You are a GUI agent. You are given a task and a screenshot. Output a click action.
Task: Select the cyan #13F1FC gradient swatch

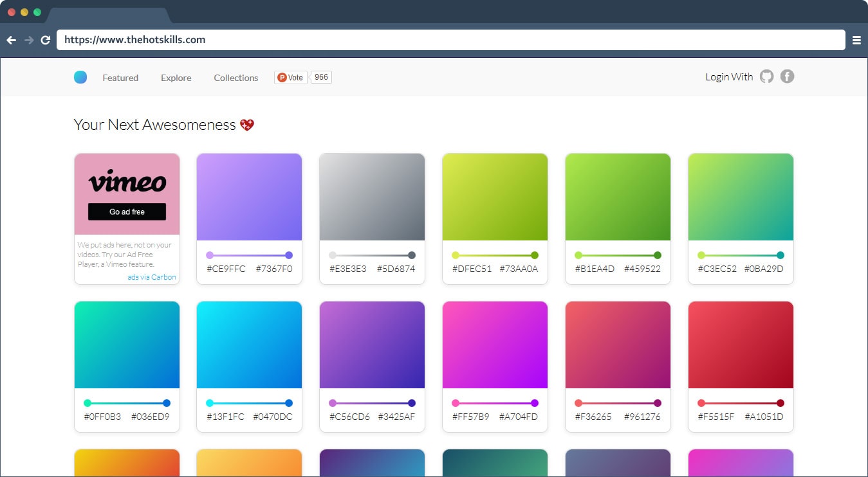pos(249,345)
